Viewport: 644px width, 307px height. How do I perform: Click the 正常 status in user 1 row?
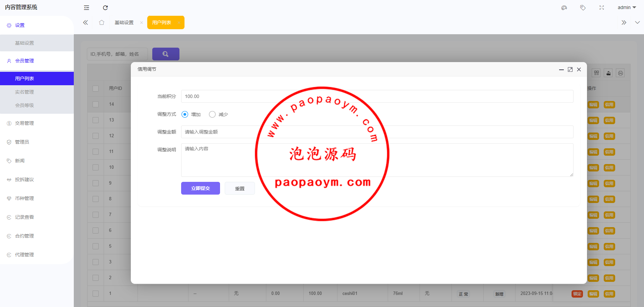pos(464,294)
